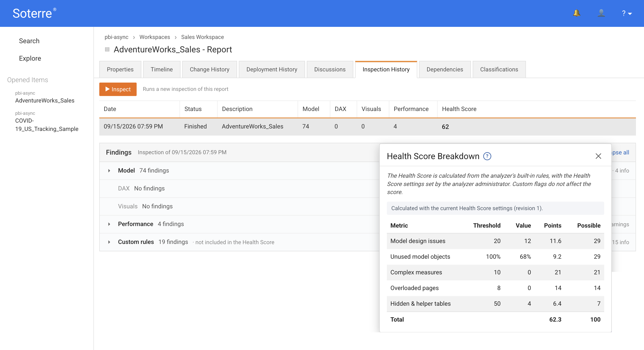Click the Workspaces breadcrumb
Screen dimensions: 644x350
point(155,37)
